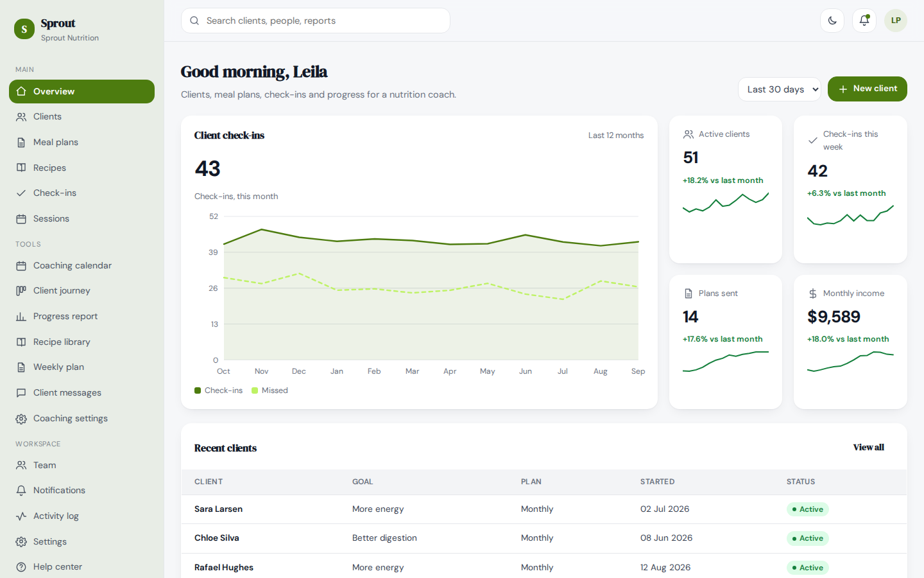Click Chloe Silva's Active status badge
The height and width of the screenshot is (578, 924).
pyautogui.click(x=808, y=538)
